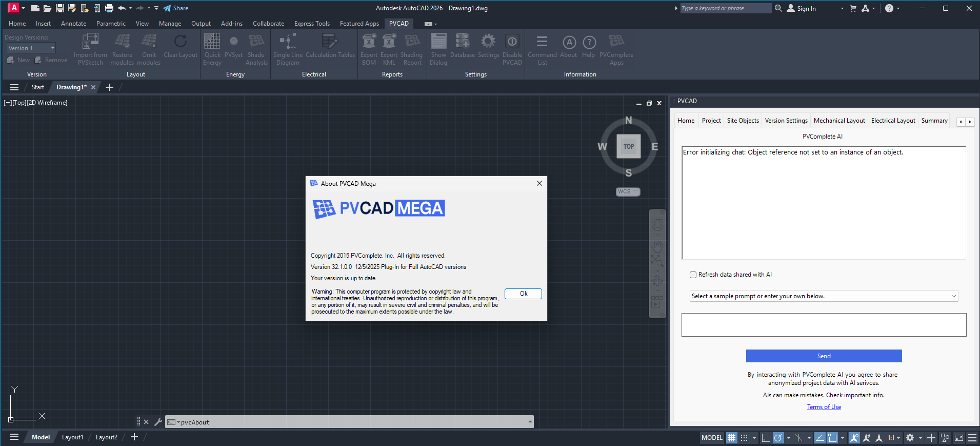
Task: Undo the last action with the Undo arrow
Action: 122,8
